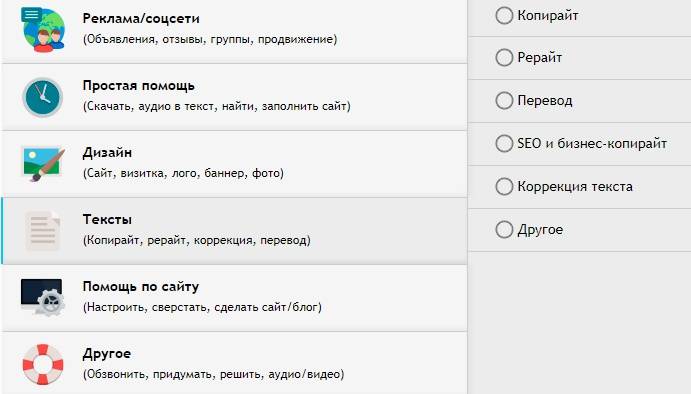The width and height of the screenshot is (691, 394).
Task: Click the paintbrush landscape design icon
Action: coord(43,164)
